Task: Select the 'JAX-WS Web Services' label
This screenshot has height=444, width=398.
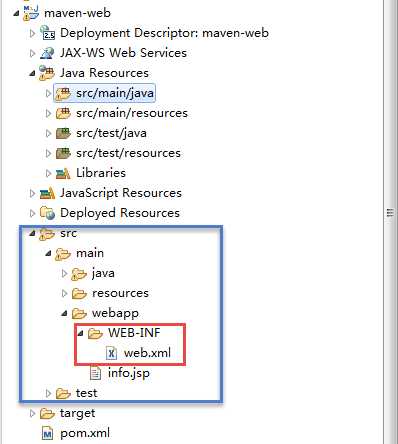Action: 123,53
